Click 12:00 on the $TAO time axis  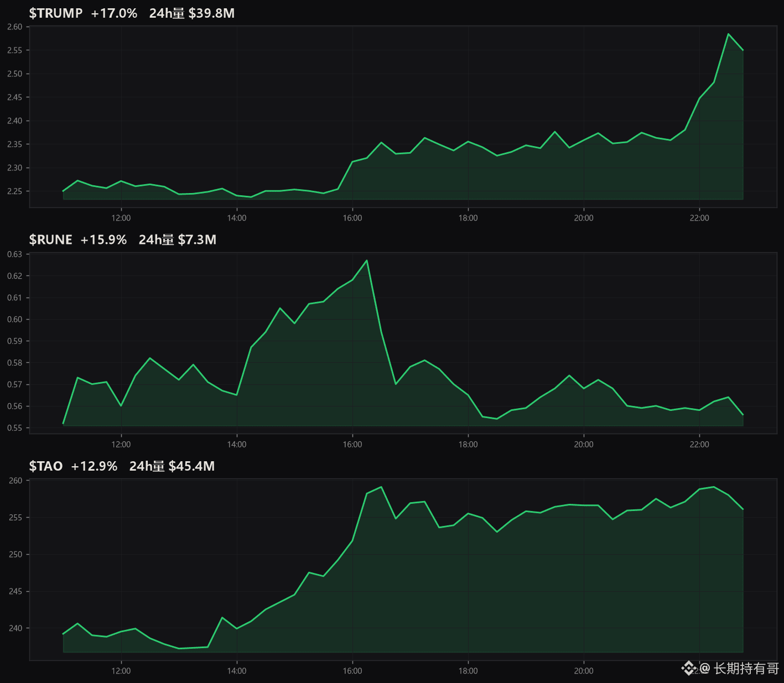(x=121, y=671)
